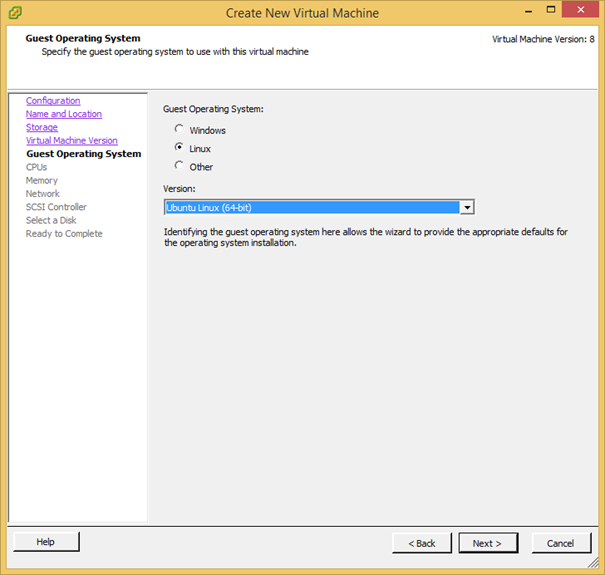605x575 pixels.
Task: Return to the Storage step link
Action: coord(42,127)
